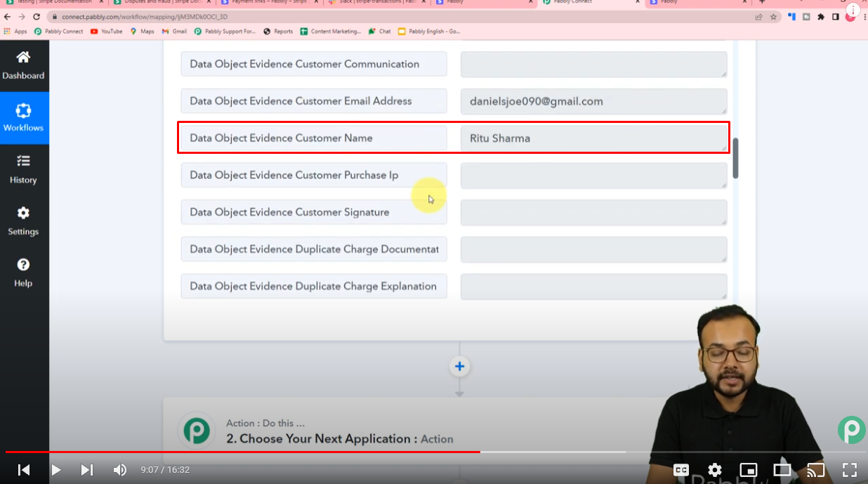Click the Customer Signature value field

(593, 212)
